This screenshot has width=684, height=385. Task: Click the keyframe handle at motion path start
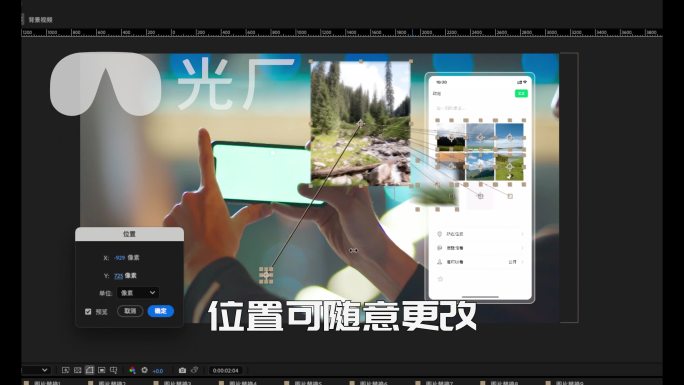266,276
